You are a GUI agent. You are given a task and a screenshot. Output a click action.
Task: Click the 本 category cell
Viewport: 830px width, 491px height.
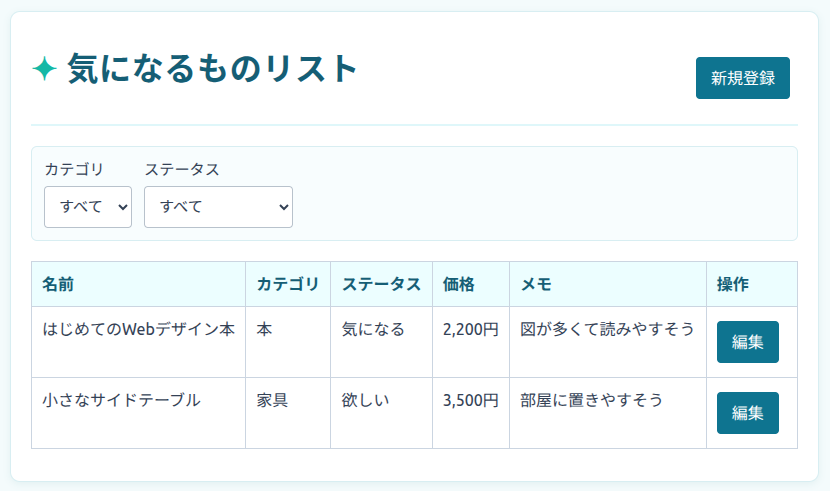(288, 342)
